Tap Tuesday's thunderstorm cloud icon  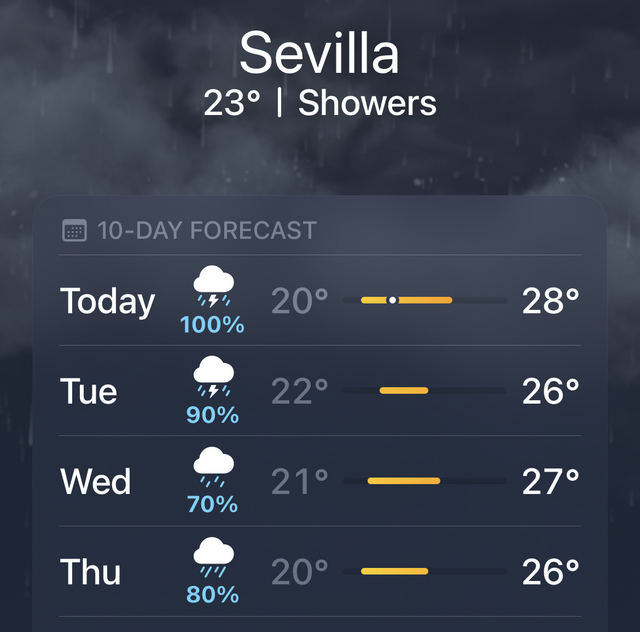pyautogui.click(x=213, y=376)
